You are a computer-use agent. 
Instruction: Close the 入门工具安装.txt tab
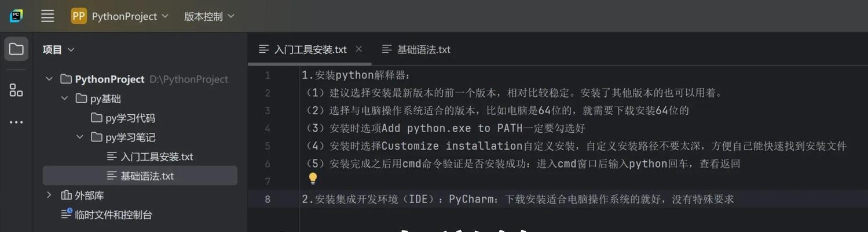[358, 49]
